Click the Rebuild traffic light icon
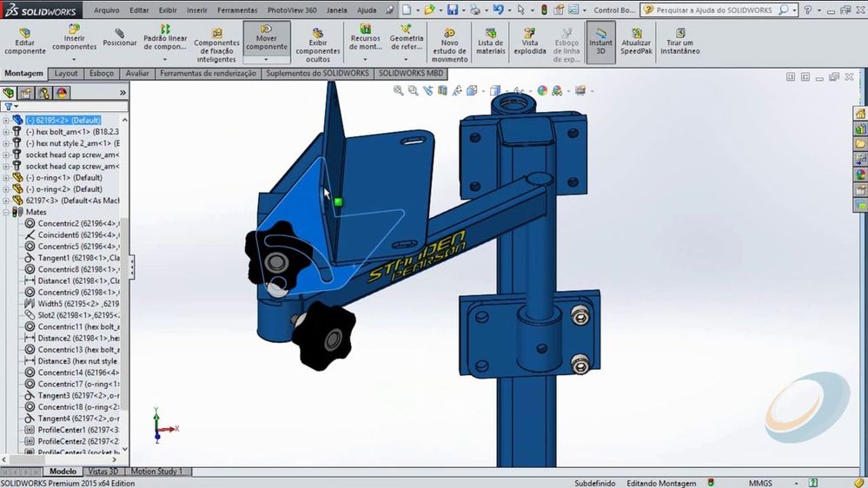Screen dimensions: 868x488 (544, 10)
